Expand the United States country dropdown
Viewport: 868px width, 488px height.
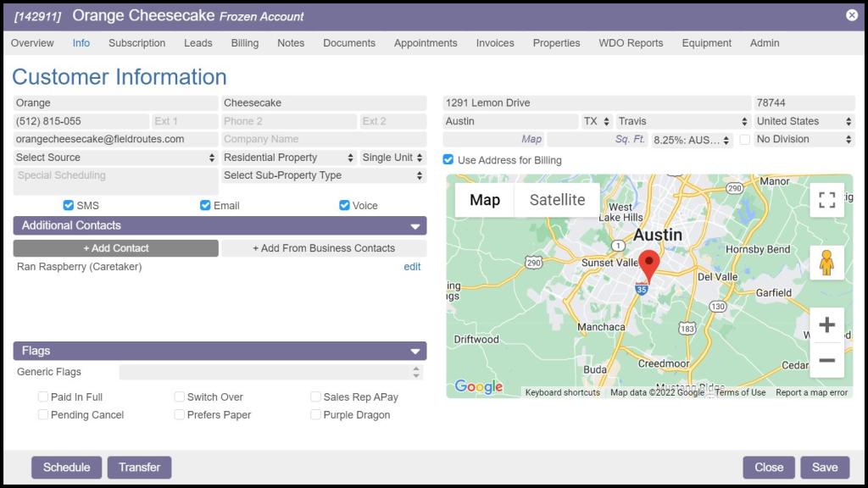click(803, 121)
